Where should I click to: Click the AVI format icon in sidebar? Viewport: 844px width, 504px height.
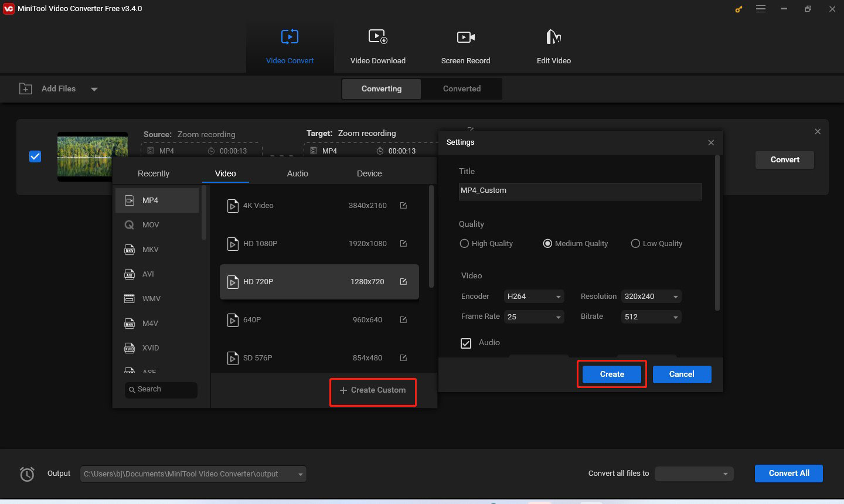[x=130, y=274]
